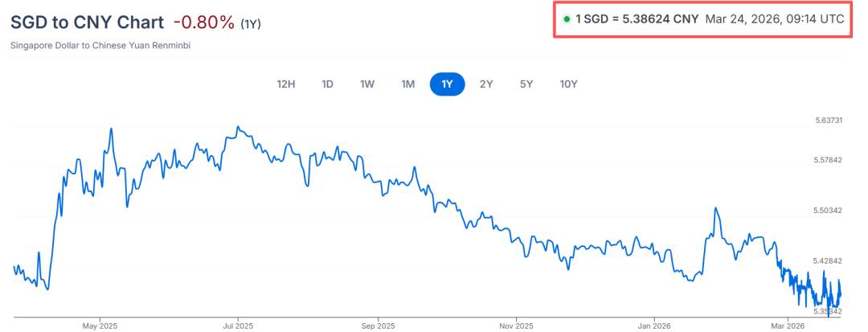Click the SGD to CNY Chart title

[x=87, y=23]
